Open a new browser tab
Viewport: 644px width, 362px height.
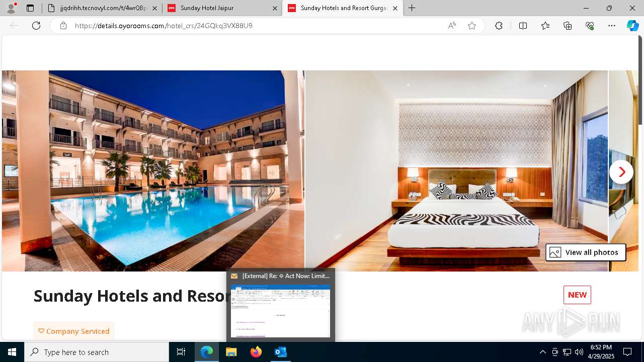pyautogui.click(x=412, y=8)
